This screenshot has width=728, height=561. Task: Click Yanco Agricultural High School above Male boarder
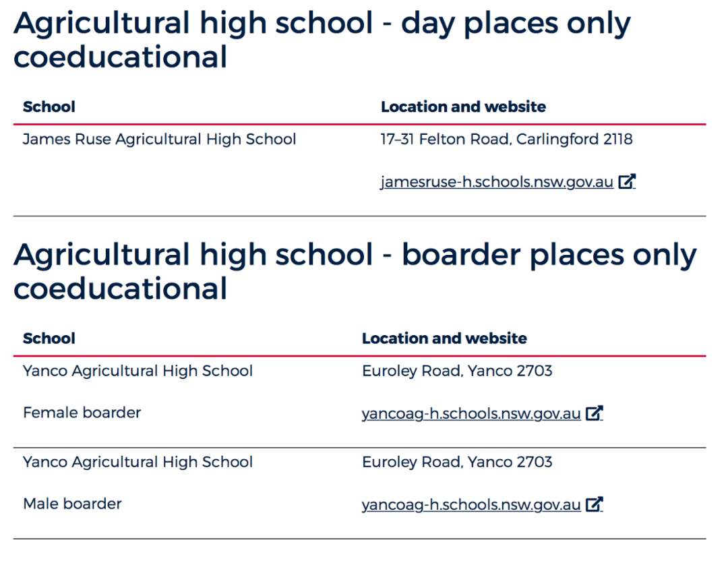click(x=138, y=462)
